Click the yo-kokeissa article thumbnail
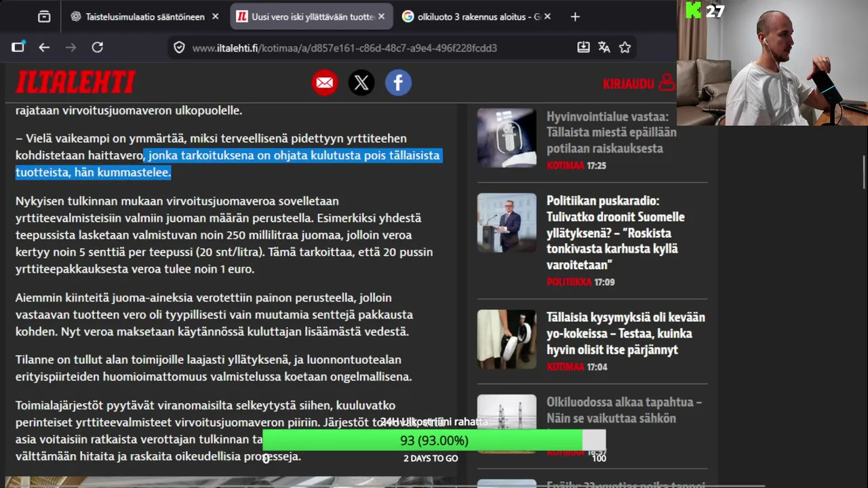 coord(507,339)
